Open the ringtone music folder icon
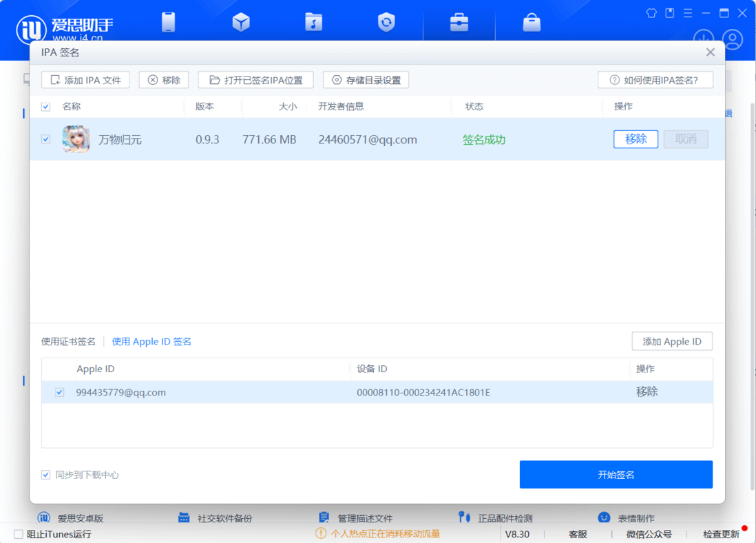The image size is (756, 543). coord(313,22)
